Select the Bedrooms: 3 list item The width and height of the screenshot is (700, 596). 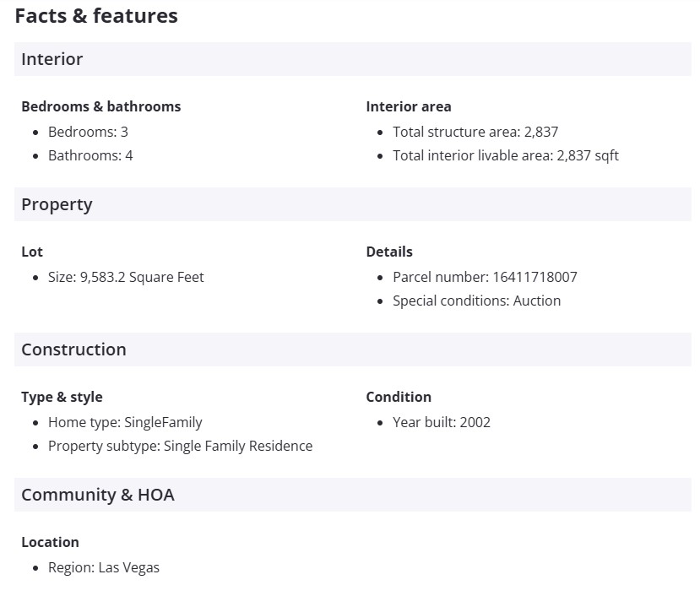pyautogui.click(x=88, y=132)
